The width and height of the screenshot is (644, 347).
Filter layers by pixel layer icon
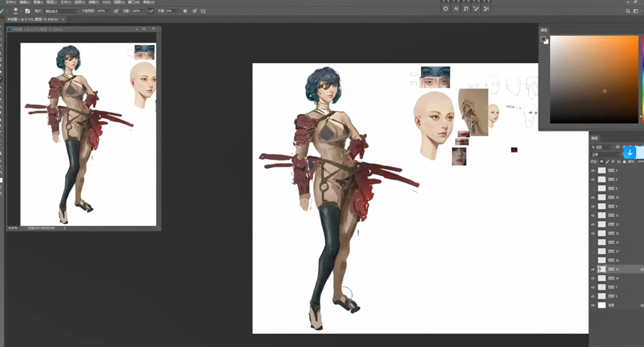click(x=617, y=147)
